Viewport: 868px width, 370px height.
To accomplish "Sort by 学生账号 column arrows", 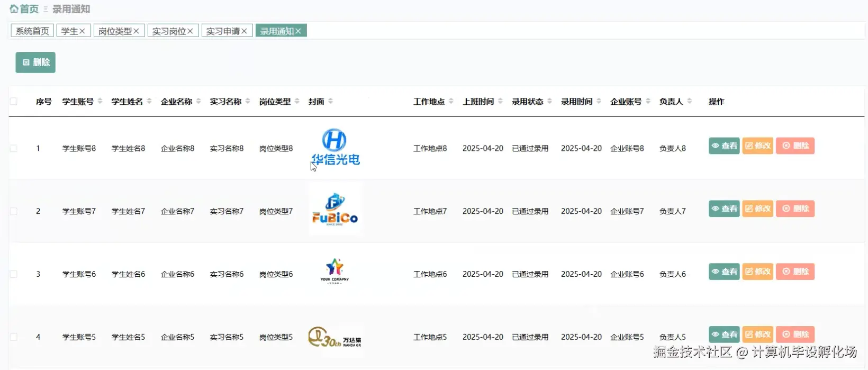I will (100, 101).
